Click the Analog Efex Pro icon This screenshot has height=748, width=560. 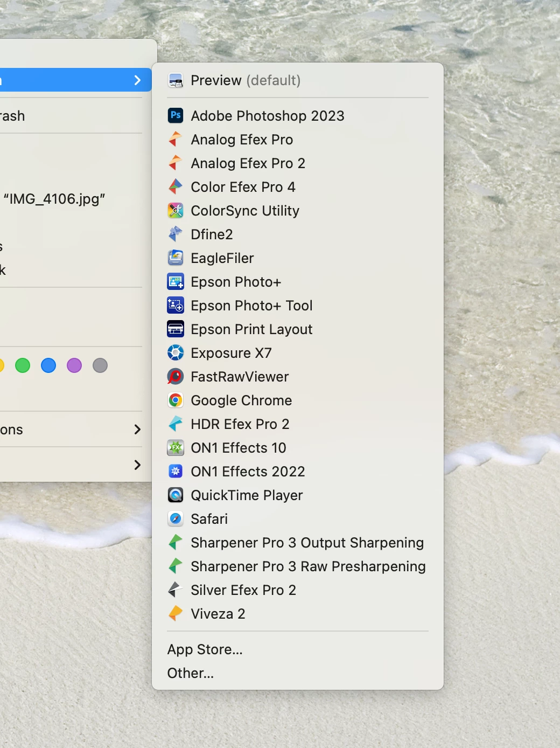click(x=176, y=139)
